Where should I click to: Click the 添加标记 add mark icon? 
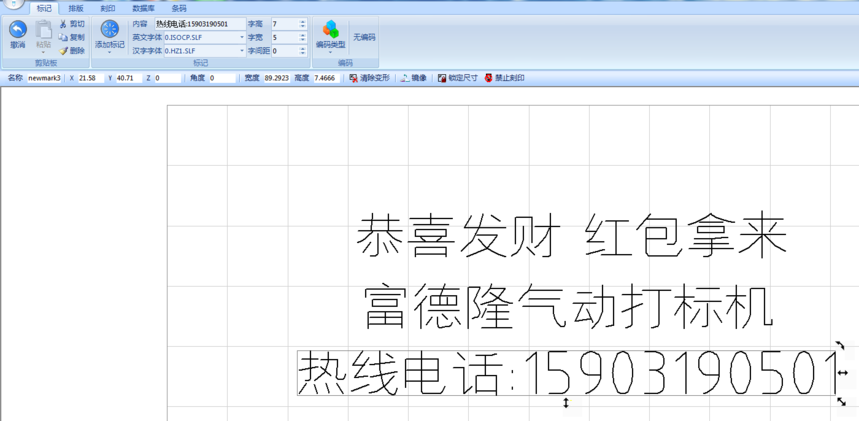pyautogui.click(x=110, y=29)
